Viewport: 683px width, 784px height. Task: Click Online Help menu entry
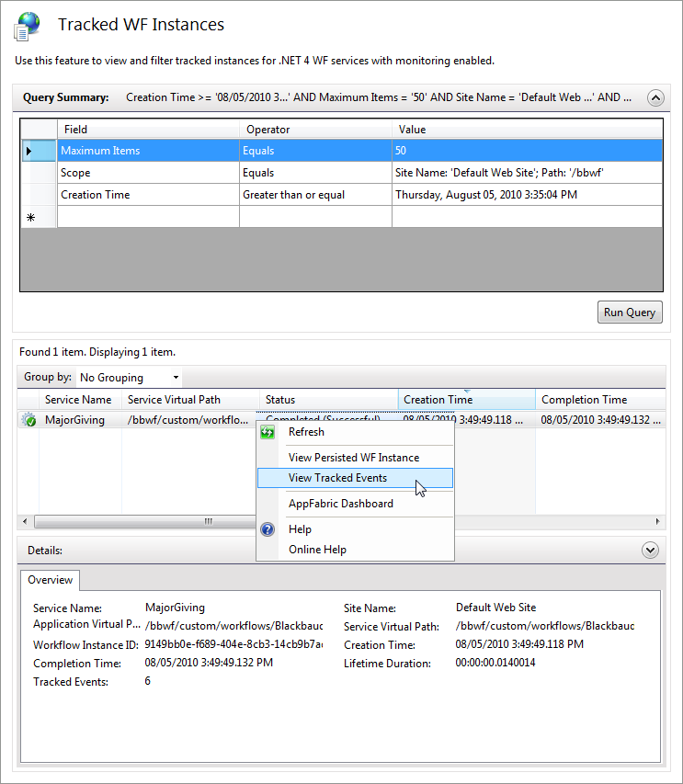point(317,550)
